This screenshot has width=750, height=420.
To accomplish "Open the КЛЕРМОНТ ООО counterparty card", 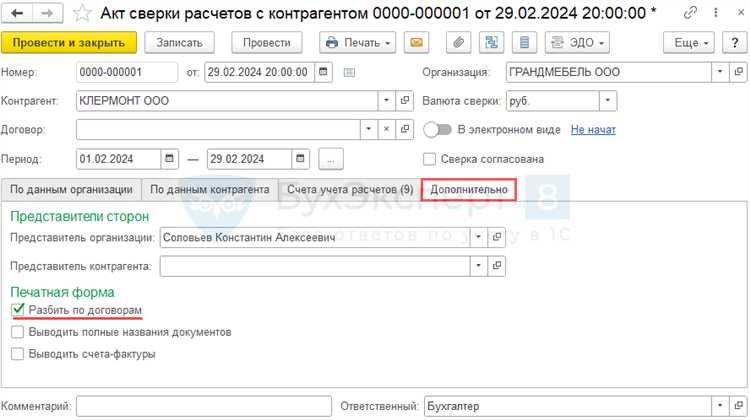I will pos(405,101).
